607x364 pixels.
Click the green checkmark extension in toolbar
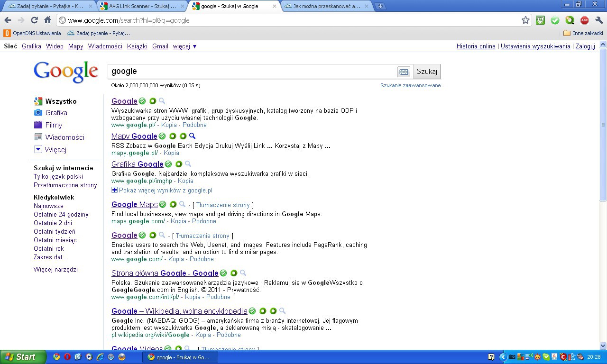(555, 20)
